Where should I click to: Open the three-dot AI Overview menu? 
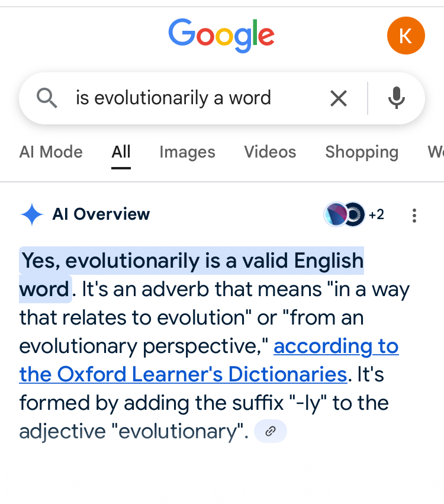point(414,216)
